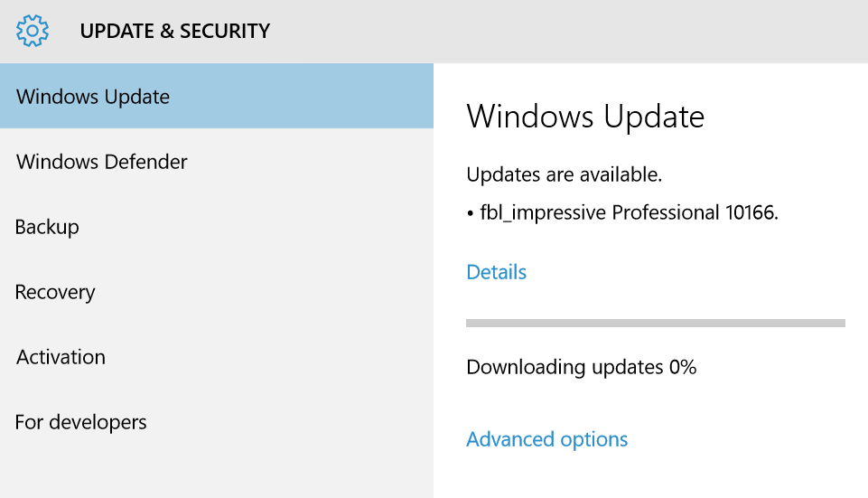Click the build number 10166
The image size is (868, 498).
pos(751,213)
